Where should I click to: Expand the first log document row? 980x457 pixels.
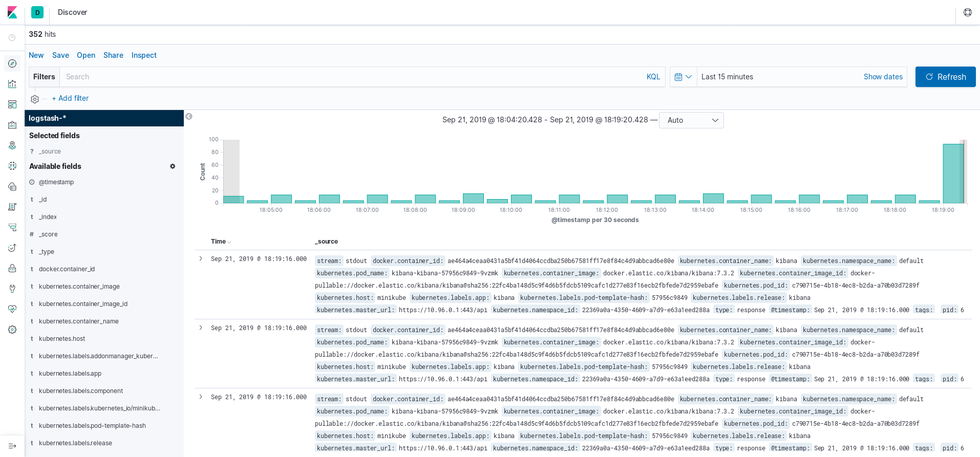click(x=201, y=259)
